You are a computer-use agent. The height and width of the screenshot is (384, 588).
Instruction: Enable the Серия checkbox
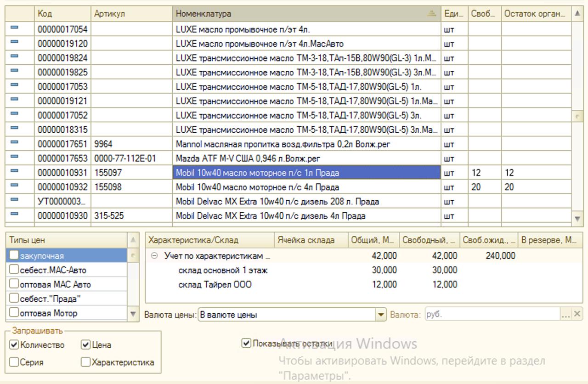coord(14,362)
